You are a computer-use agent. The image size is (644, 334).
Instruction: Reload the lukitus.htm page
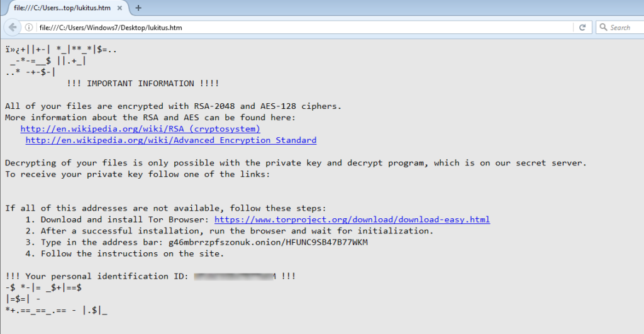[x=582, y=28]
